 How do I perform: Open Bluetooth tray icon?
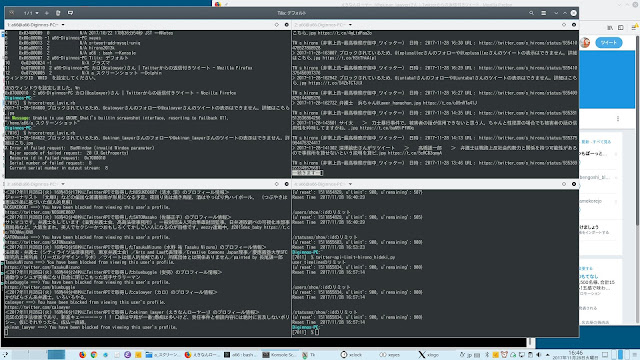click(x=487, y=355)
